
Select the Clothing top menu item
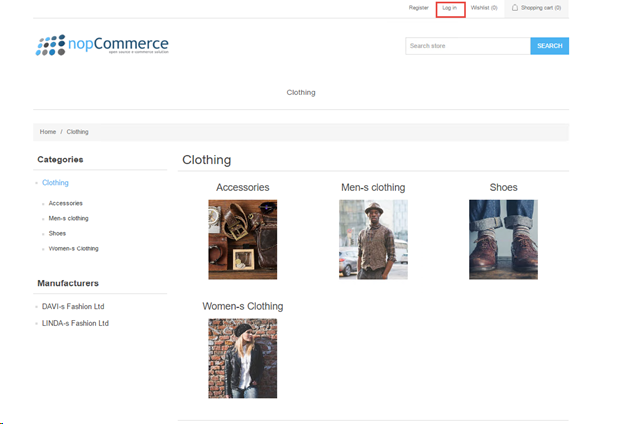[300, 92]
